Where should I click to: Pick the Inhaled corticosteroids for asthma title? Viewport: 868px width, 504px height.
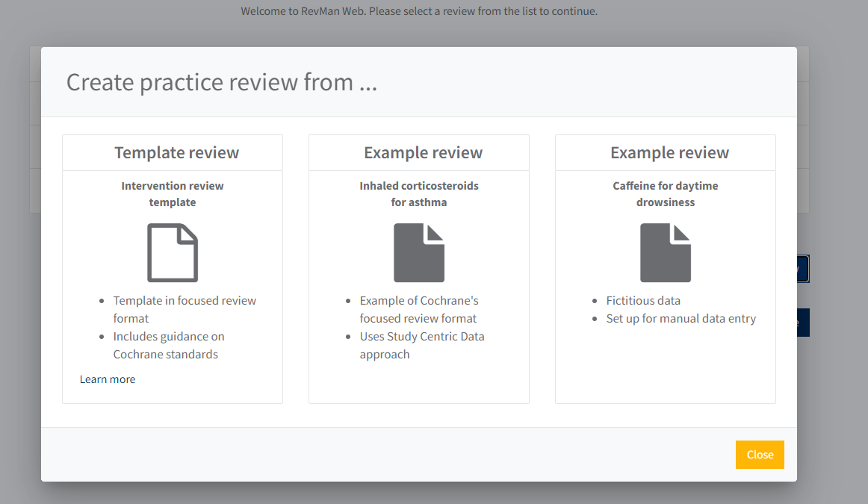tap(419, 194)
